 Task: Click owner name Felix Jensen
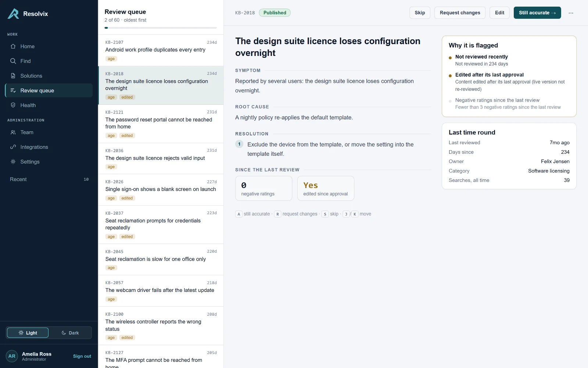pos(555,161)
